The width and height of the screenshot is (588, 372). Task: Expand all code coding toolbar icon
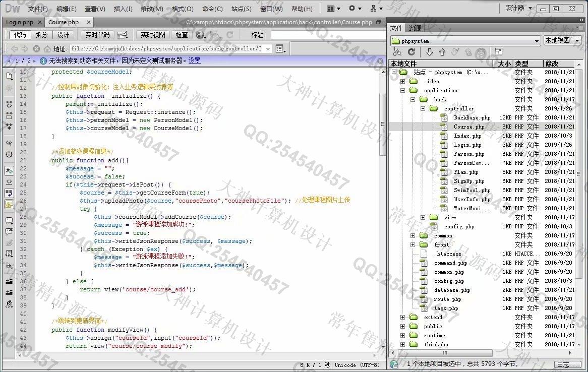pyautogui.click(x=9, y=127)
